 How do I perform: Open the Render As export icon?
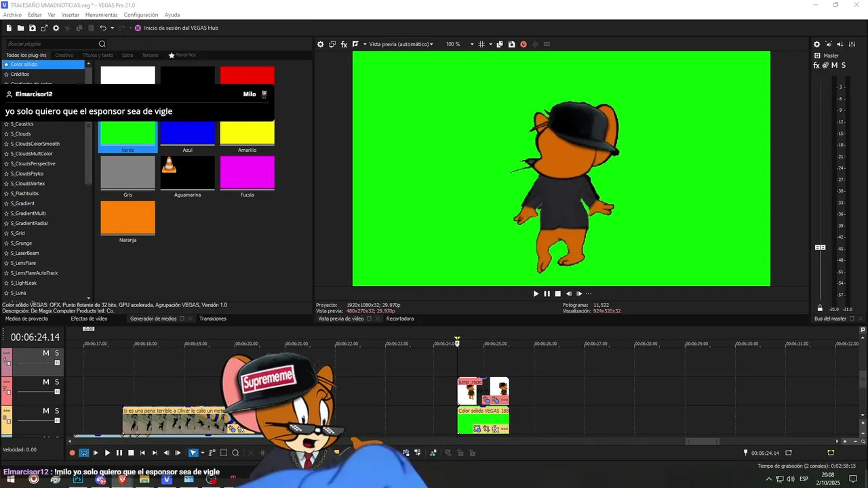coord(44,28)
